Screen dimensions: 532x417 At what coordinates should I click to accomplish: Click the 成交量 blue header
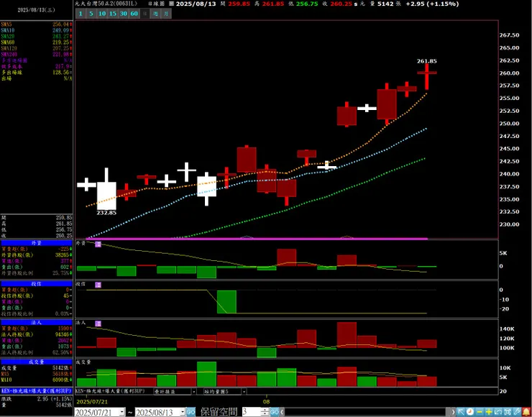click(36, 362)
